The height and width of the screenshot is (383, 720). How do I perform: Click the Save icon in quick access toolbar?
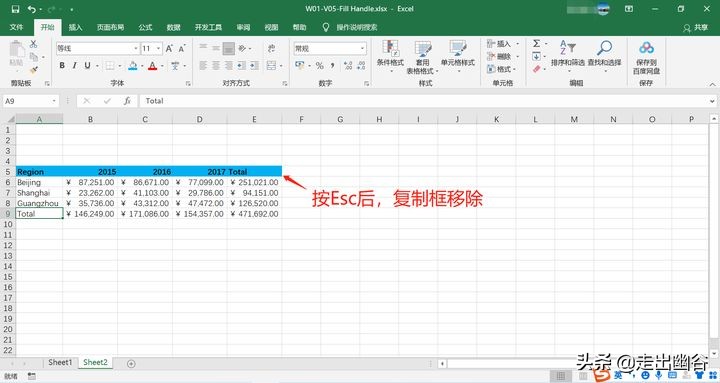[x=15, y=9]
